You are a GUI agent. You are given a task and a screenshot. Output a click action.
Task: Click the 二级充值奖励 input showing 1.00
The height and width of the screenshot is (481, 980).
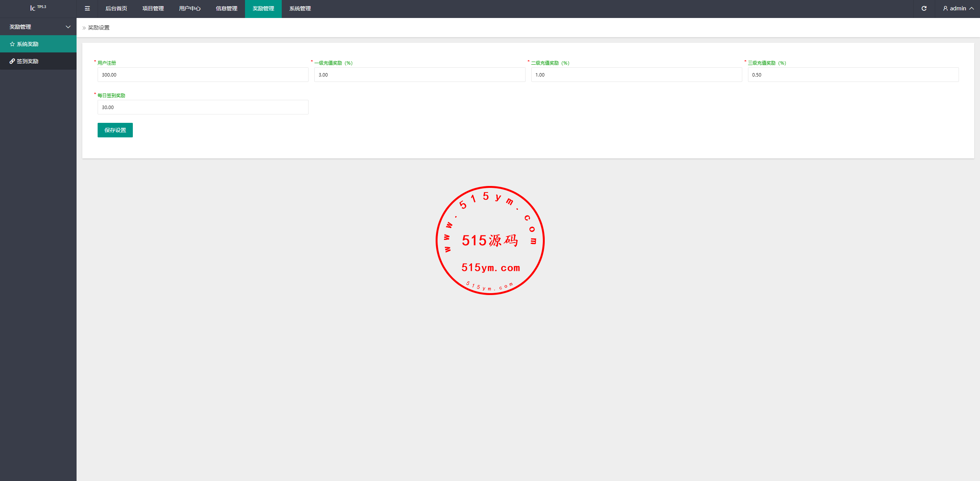coord(636,75)
